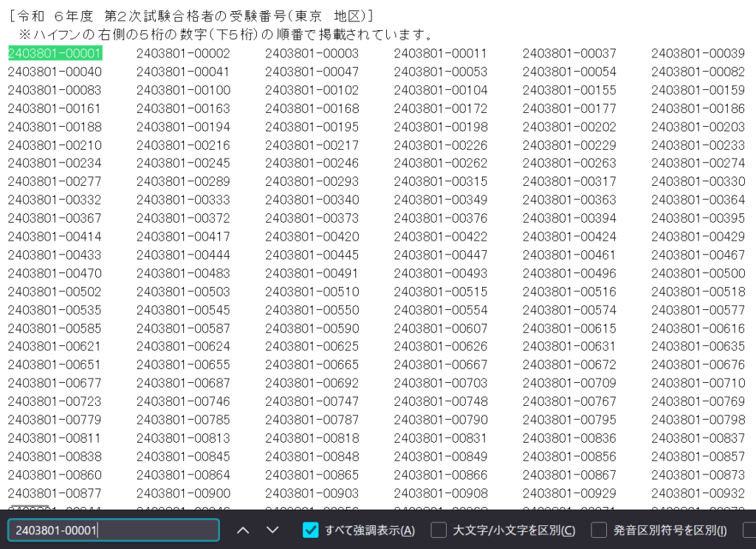Select exam number 2403801-00651
This screenshot has width=756, height=549.
point(55,365)
